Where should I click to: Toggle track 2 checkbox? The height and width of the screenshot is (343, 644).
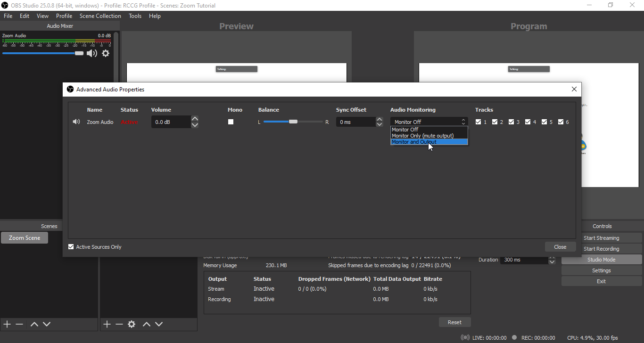495,122
